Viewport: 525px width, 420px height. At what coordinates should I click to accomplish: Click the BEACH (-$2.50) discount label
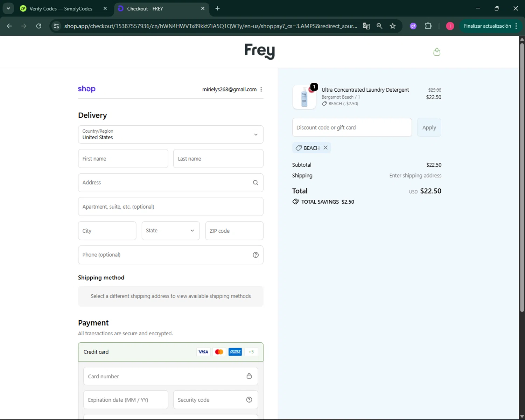coord(340,104)
